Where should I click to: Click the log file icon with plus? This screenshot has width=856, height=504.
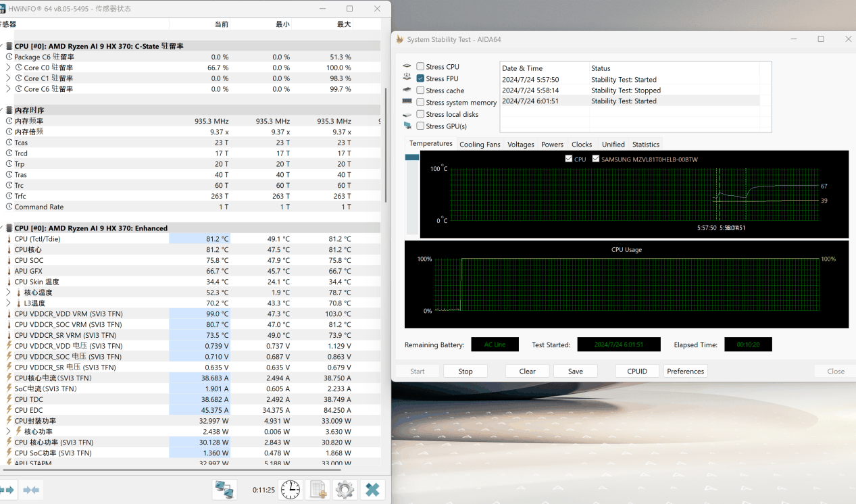point(318,490)
